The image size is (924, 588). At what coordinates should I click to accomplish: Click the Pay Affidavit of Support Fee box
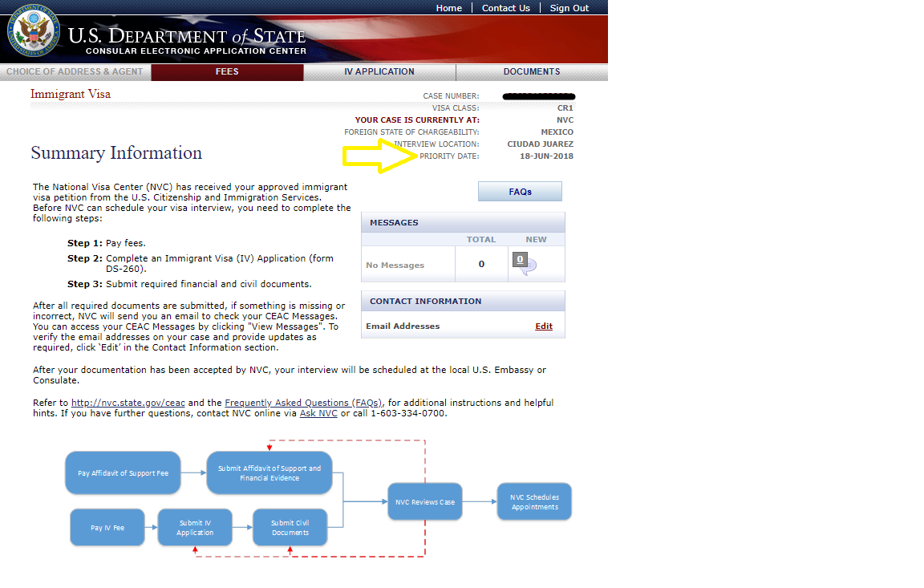click(x=123, y=473)
